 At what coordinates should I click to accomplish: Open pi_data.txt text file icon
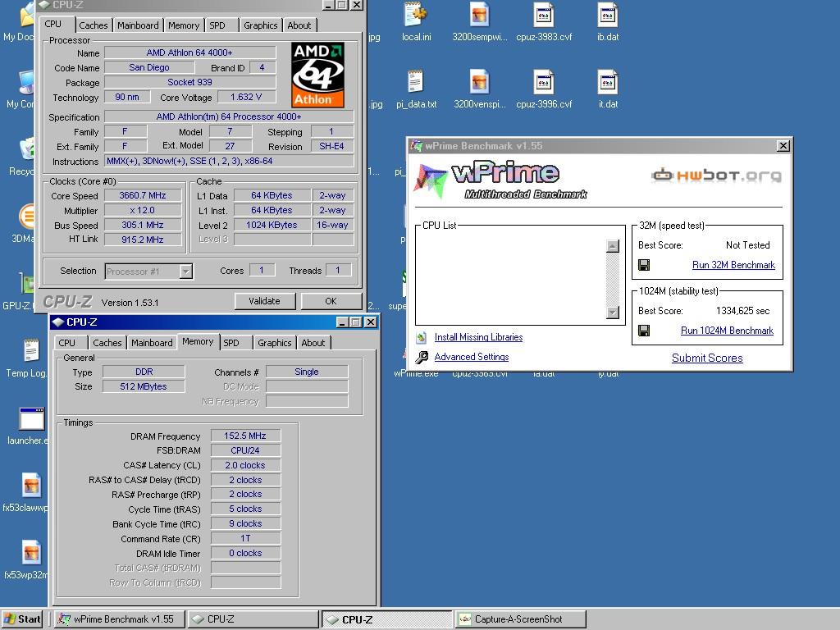tap(416, 82)
